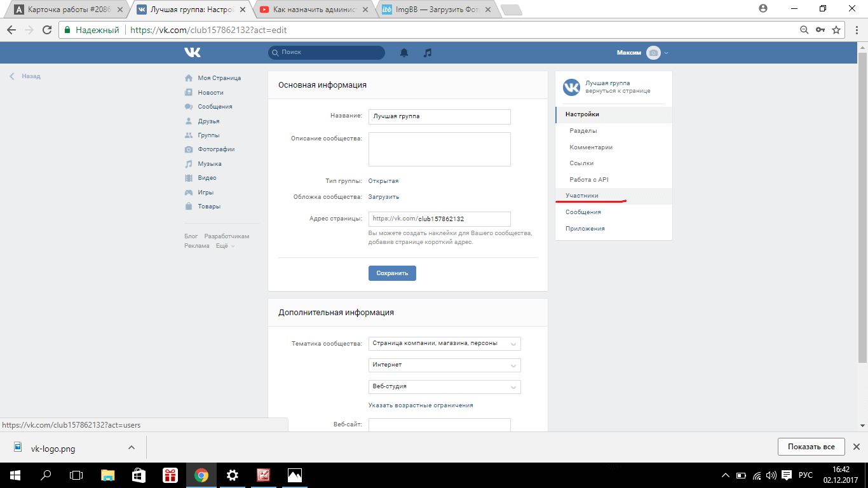Bookmark page with star icon
This screenshot has height=488, width=868.
click(836, 30)
